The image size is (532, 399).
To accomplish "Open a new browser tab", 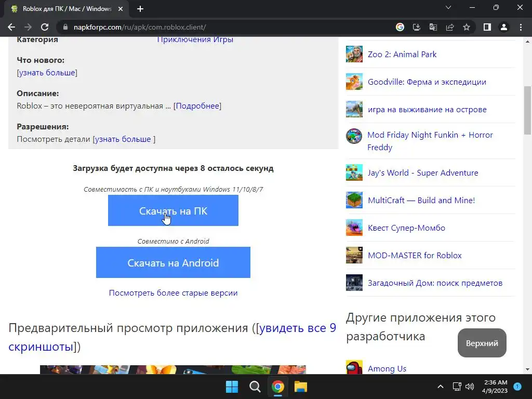I will (140, 9).
